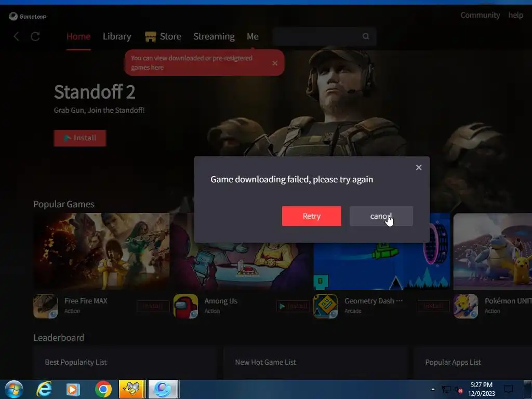Screen dimensions: 532x399
Task: Open the Best Popularity List
Action: coord(76,362)
